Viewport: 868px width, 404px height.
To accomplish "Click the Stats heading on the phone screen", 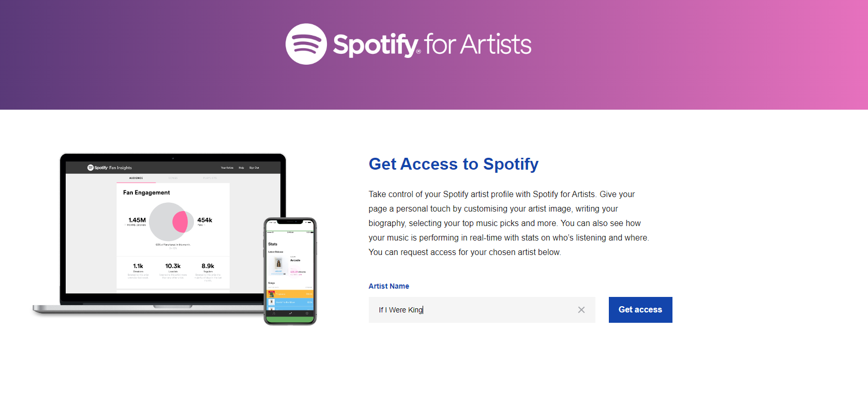I will pos(273,244).
